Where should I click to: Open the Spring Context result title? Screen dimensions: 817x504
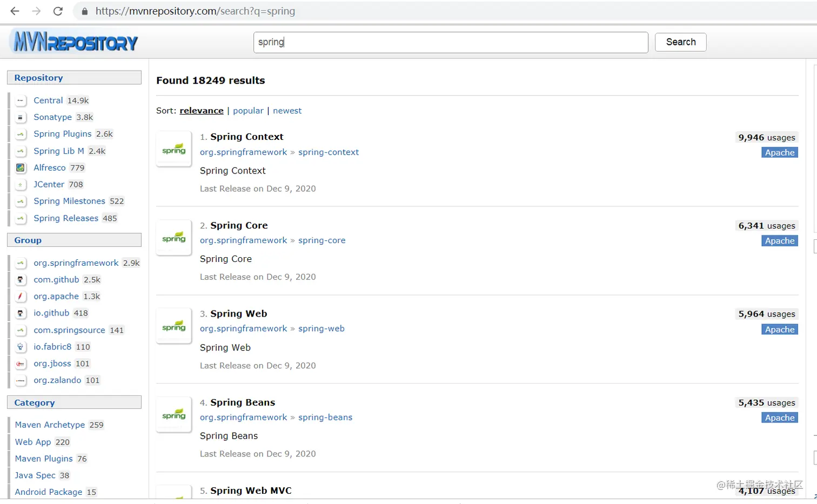(246, 137)
